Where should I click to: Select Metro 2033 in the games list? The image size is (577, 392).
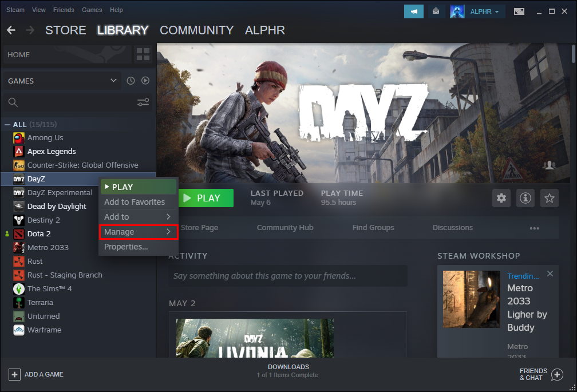(x=48, y=247)
